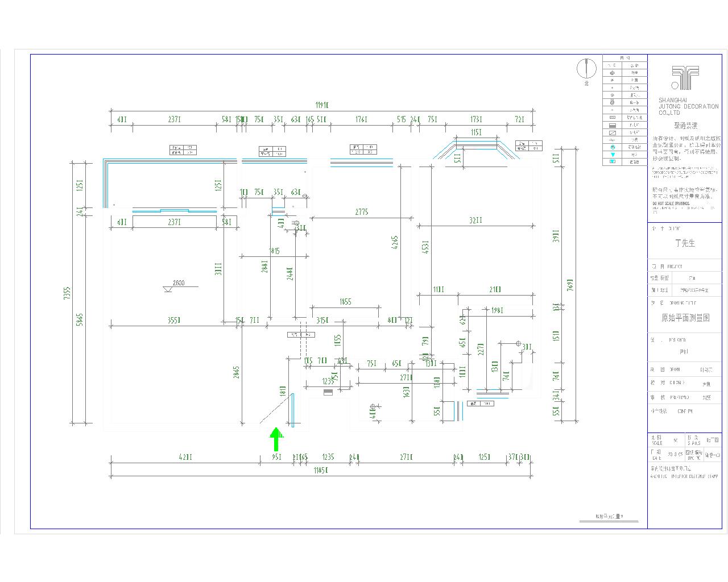Select the cyan rectangle symbol in legend's last row
The width and height of the screenshot is (728, 582).
pos(613,161)
